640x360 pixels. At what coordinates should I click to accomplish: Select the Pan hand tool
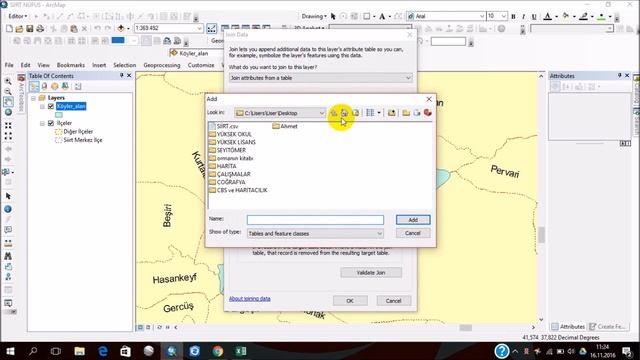pos(8,102)
